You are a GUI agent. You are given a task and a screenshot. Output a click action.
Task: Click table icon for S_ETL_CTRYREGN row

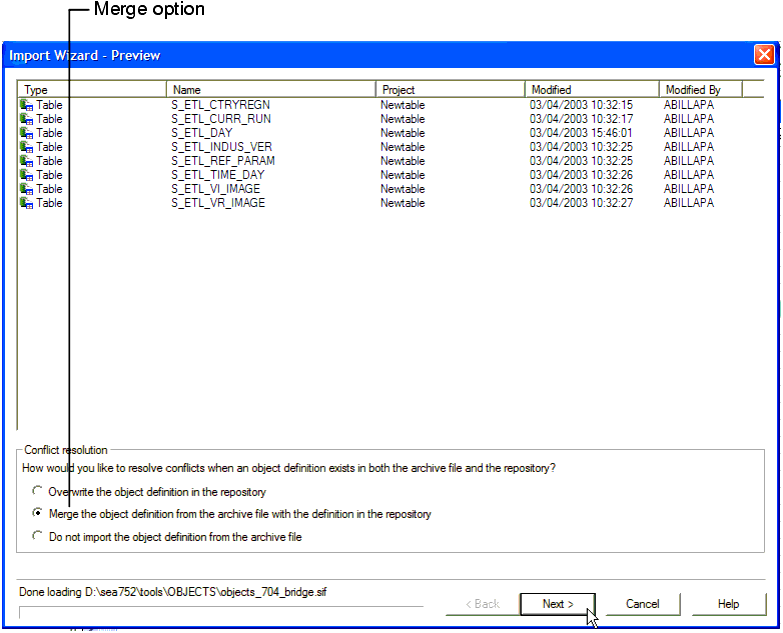click(x=26, y=105)
